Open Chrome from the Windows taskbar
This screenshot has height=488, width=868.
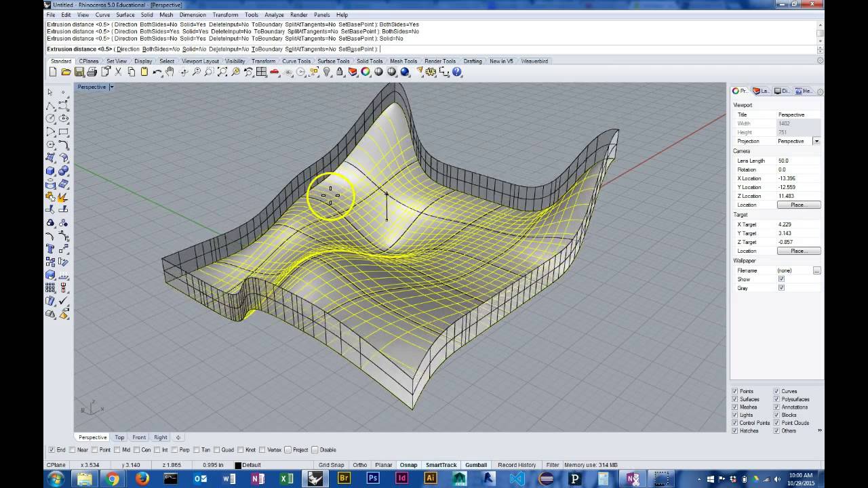click(113, 479)
